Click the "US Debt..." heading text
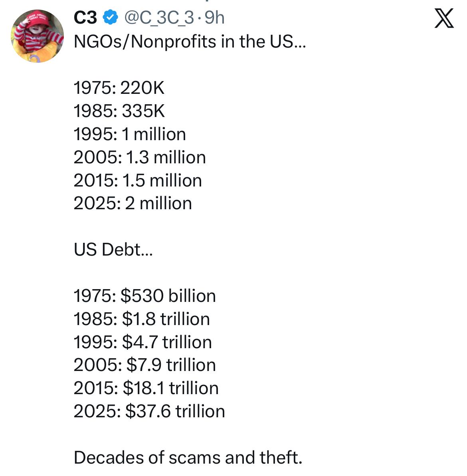The height and width of the screenshot is (476, 467). [x=113, y=250]
